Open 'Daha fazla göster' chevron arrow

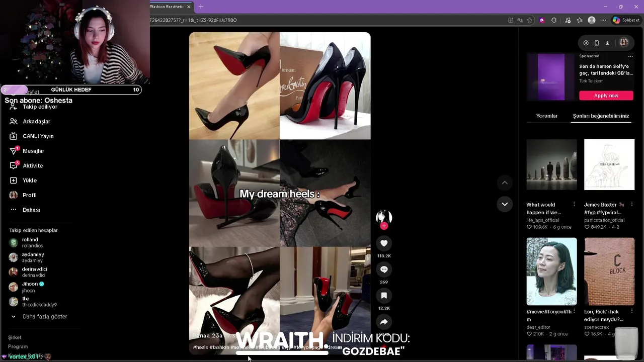14,317
